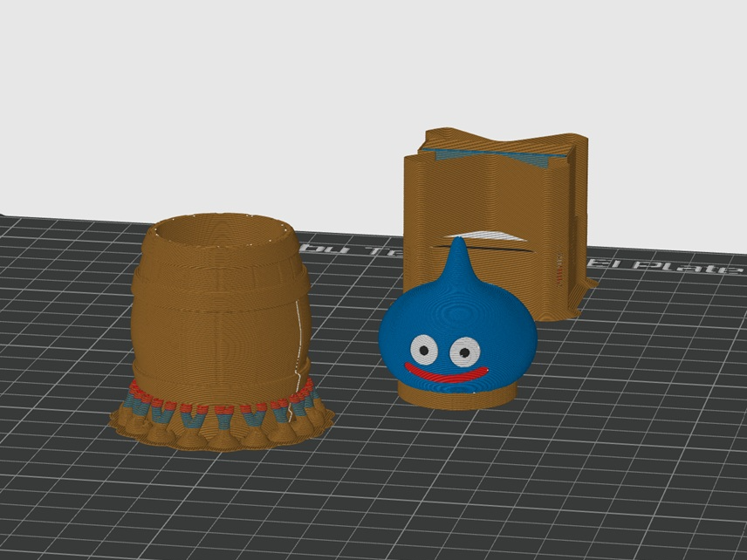Click the slime's left eye
The image size is (747, 560).
pyautogui.click(x=424, y=350)
